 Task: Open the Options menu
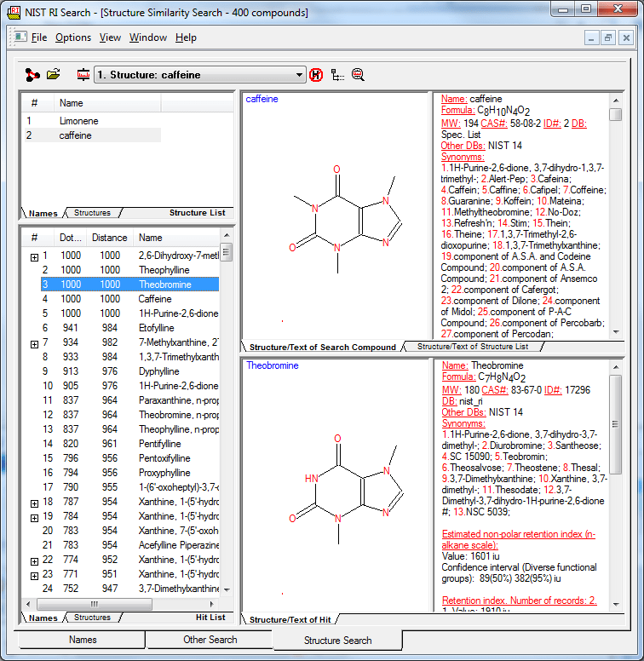point(73,37)
